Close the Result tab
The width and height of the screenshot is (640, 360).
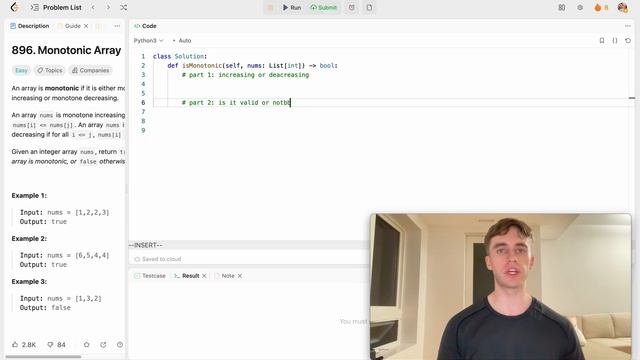coord(204,276)
